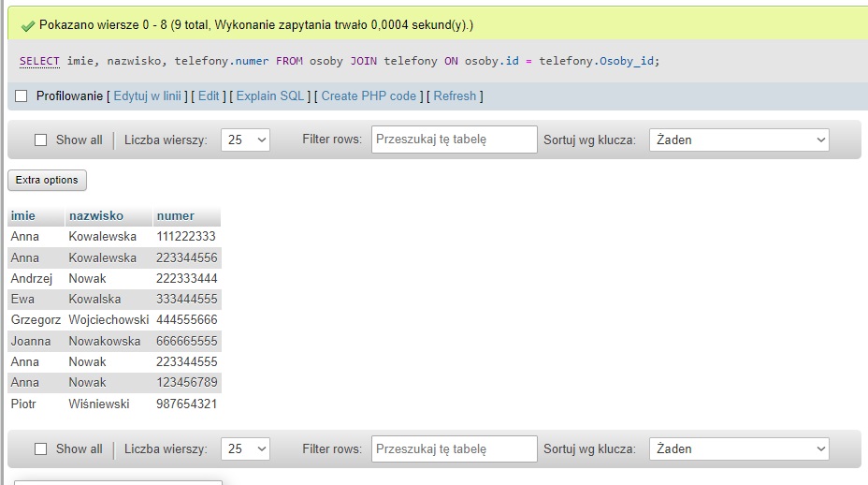This screenshot has height=485, width=868.
Task: Expand the top Sortuj wg klucza dropdown
Action: 739,140
